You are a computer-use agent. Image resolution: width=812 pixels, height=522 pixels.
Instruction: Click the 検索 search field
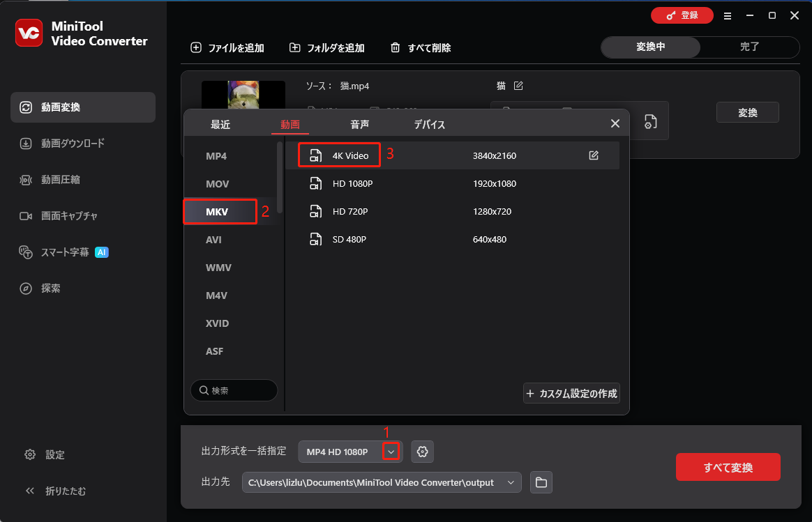point(234,390)
